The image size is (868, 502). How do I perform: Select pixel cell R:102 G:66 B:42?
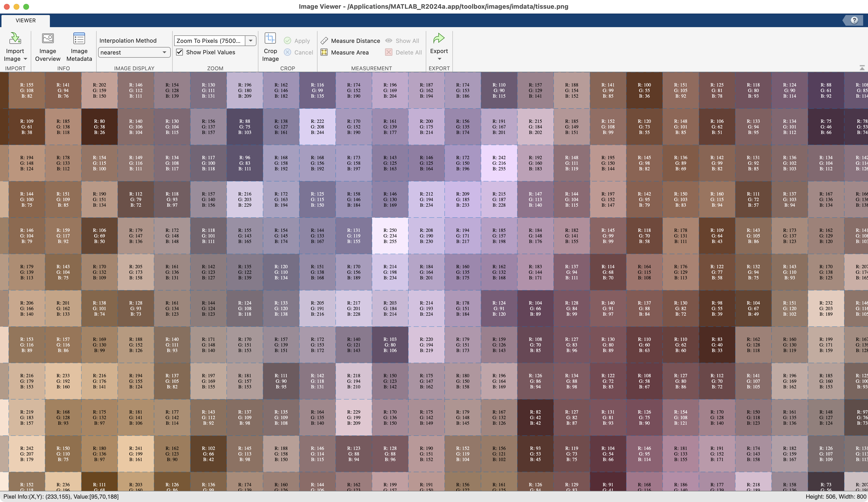208,454
